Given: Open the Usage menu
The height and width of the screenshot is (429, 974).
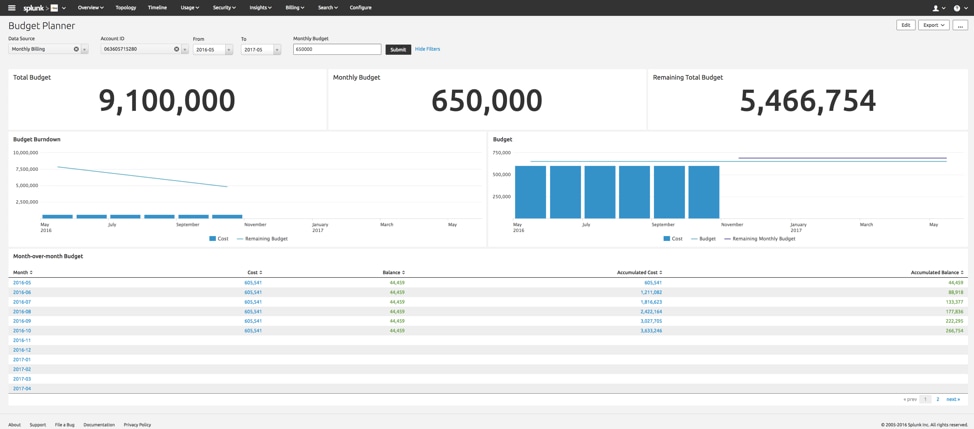Looking at the screenshot, I should click(189, 7).
